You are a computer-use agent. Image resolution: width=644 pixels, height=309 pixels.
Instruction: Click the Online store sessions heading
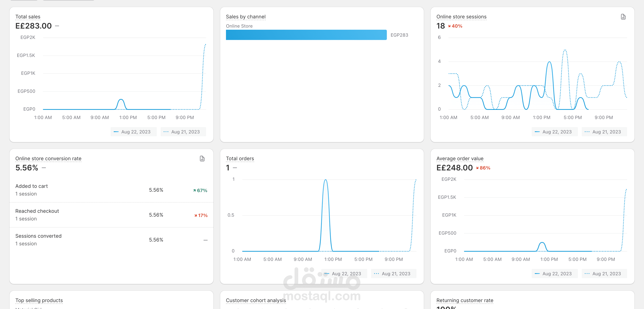[x=461, y=17]
